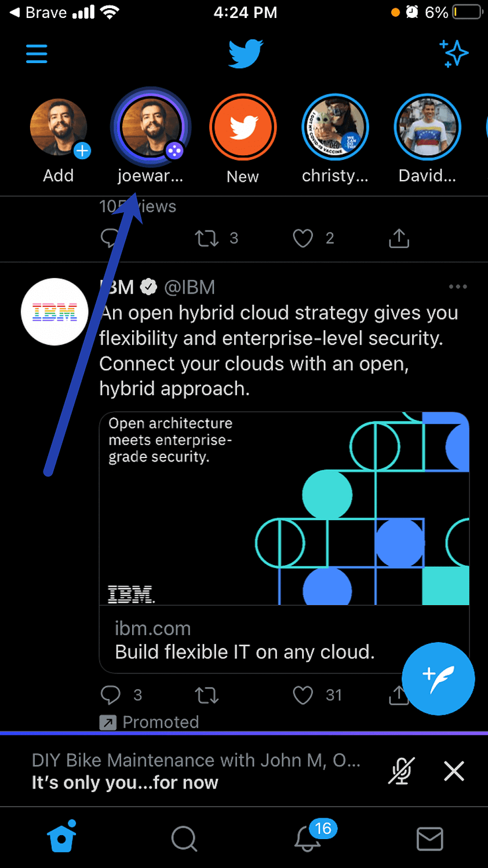Open the ibm.com link card
Viewport: 488px width, 868px height.
click(284, 640)
